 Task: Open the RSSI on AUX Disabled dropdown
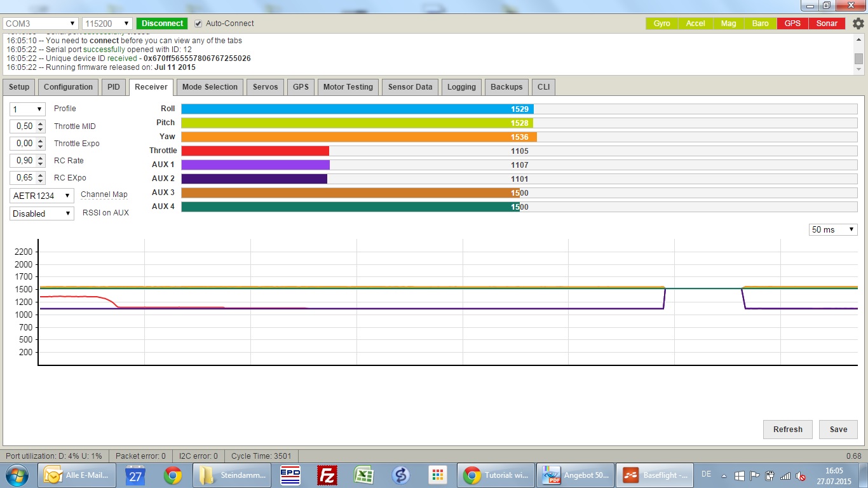[x=42, y=213]
